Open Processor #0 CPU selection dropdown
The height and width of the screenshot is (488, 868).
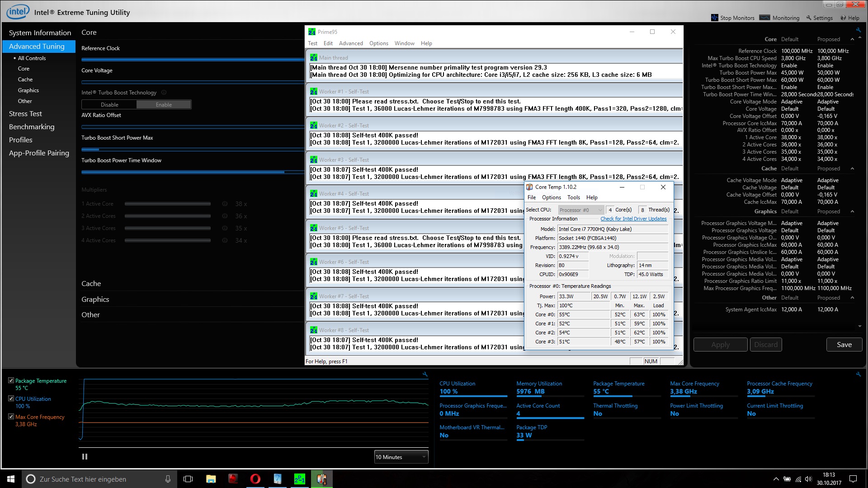click(x=580, y=210)
